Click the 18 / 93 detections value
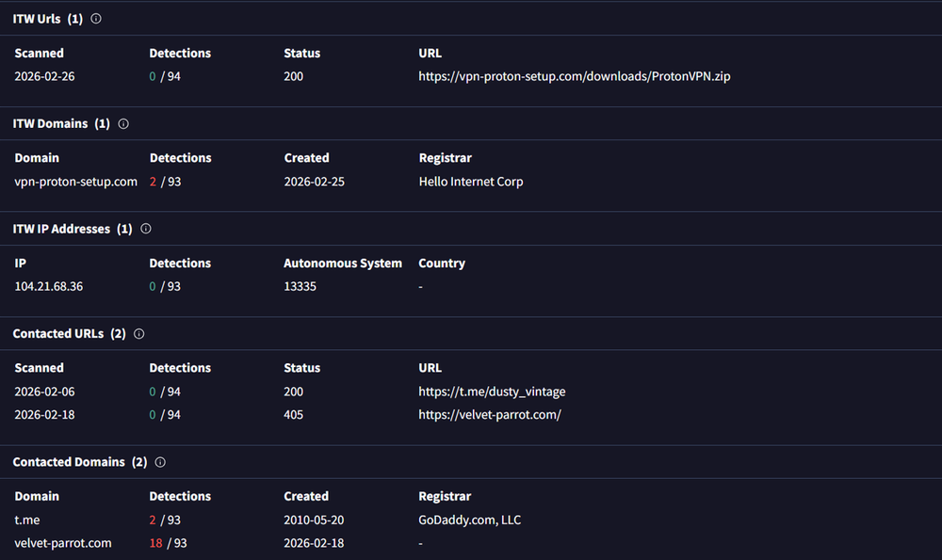 point(168,543)
